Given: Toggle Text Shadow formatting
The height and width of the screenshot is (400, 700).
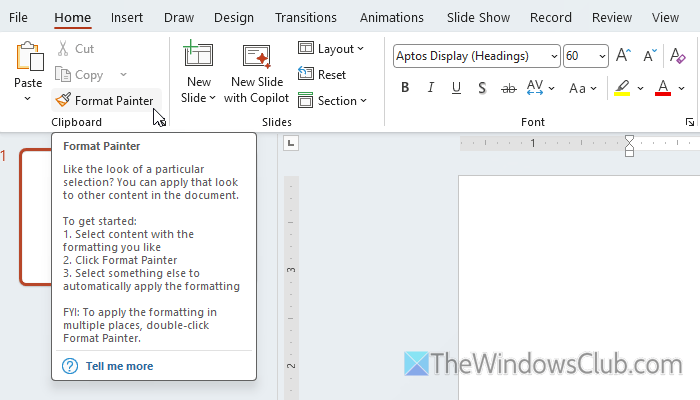Looking at the screenshot, I should coord(482,88).
